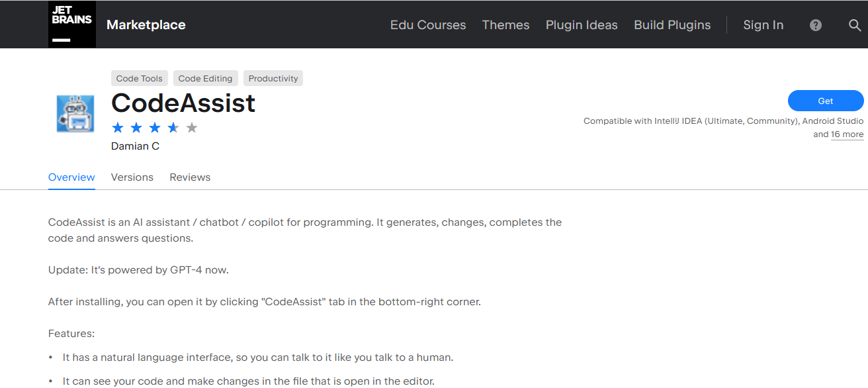Click the Damian C author link
868x388 pixels.
135,146
